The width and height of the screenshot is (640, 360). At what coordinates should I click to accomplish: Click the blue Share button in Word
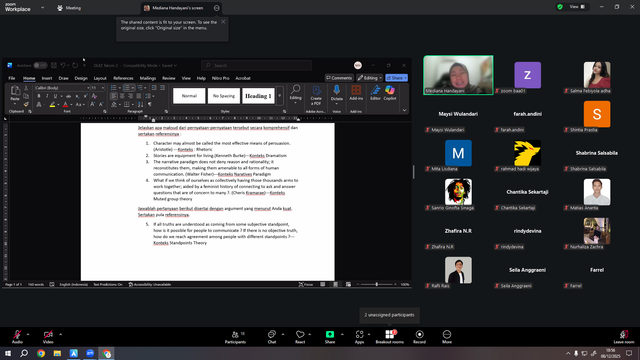point(396,78)
